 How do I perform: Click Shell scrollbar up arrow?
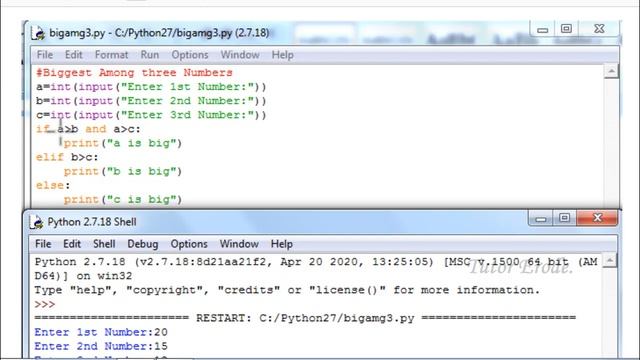[x=609, y=260]
